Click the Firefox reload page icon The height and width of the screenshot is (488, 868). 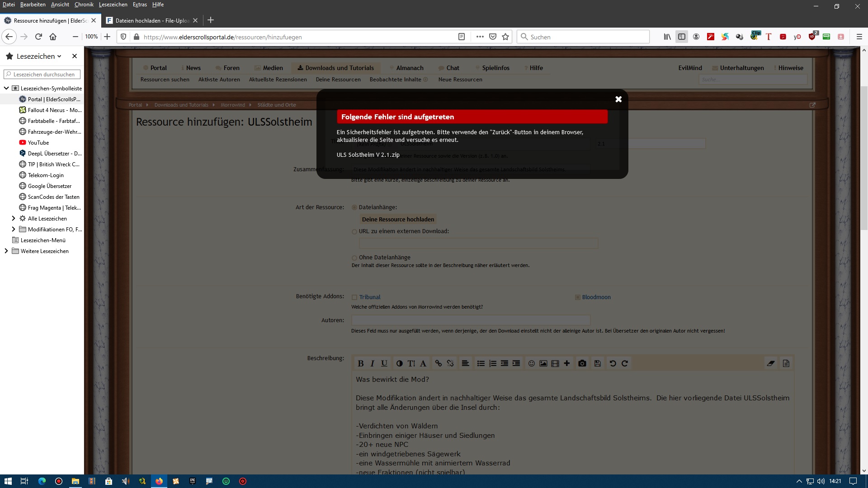coord(38,37)
